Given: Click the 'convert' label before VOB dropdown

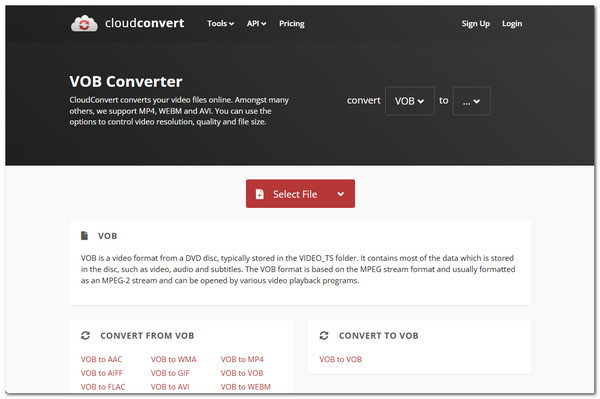Looking at the screenshot, I should coord(364,101).
